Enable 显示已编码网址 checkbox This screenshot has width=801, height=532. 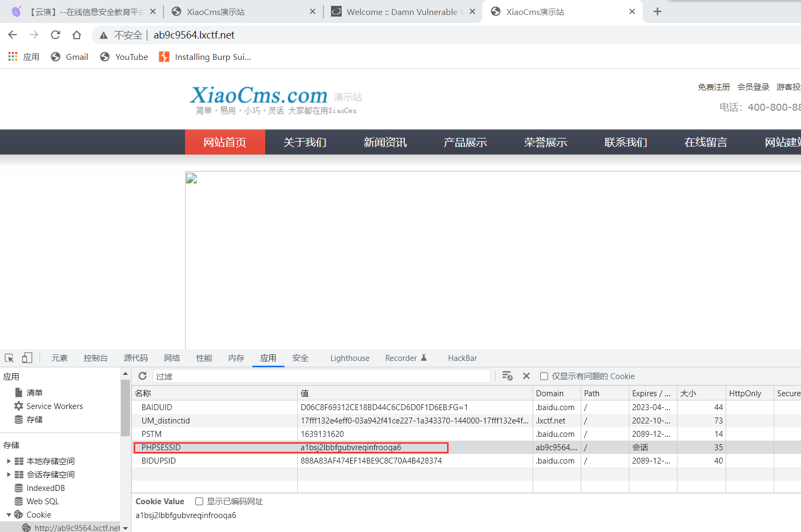[x=199, y=502]
